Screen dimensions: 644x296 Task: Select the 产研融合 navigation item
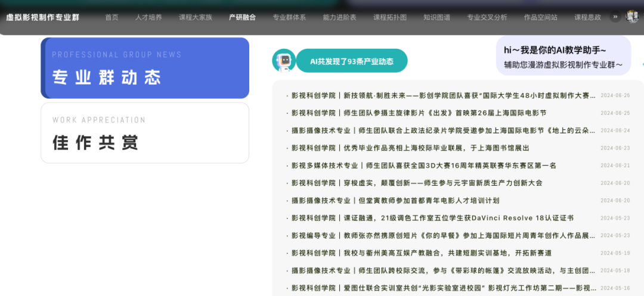(x=242, y=17)
